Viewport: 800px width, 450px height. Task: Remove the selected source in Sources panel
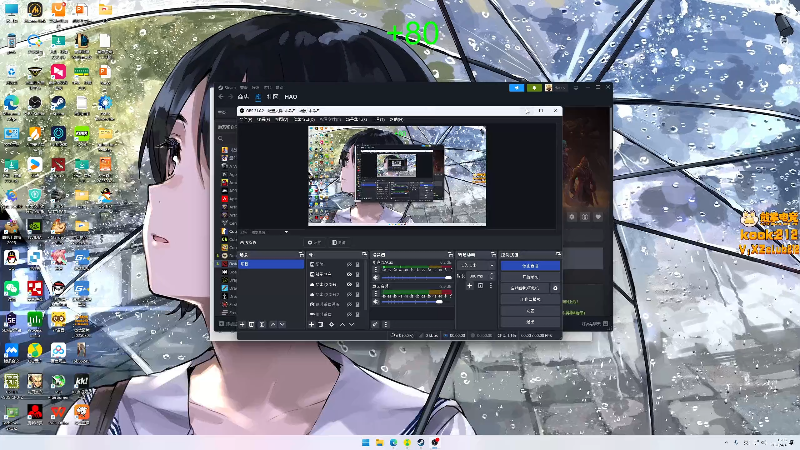pos(320,324)
